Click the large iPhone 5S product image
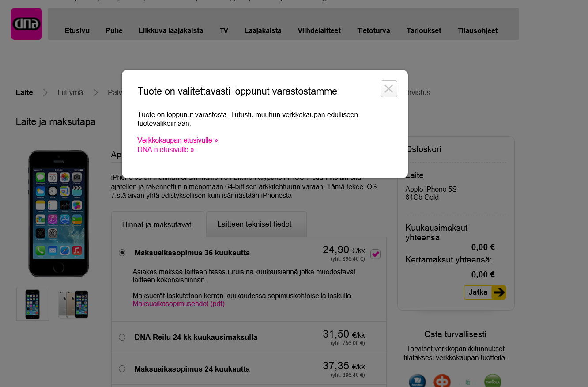This screenshot has height=387, width=588. [59, 213]
